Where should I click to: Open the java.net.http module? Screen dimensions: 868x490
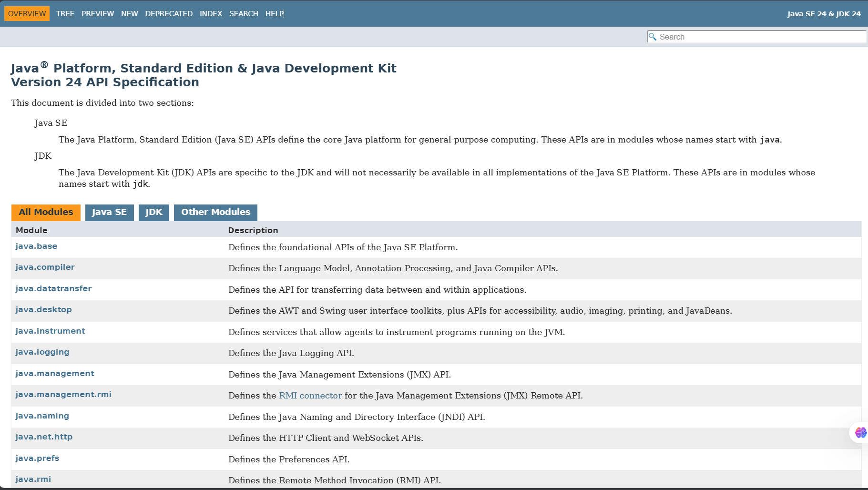[x=44, y=437]
